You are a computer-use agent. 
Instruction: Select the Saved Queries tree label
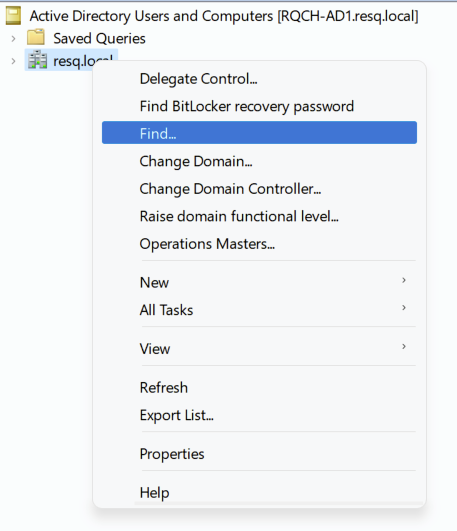tap(99, 39)
